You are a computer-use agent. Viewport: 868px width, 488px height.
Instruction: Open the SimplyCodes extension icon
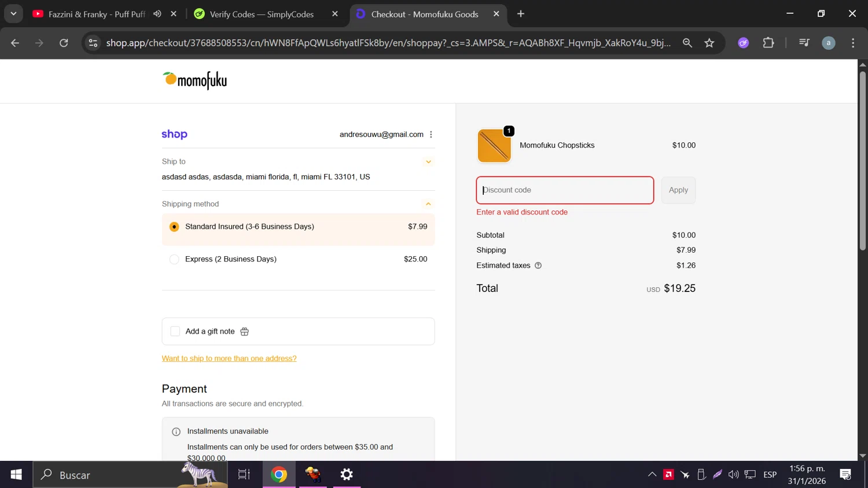point(744,43)
